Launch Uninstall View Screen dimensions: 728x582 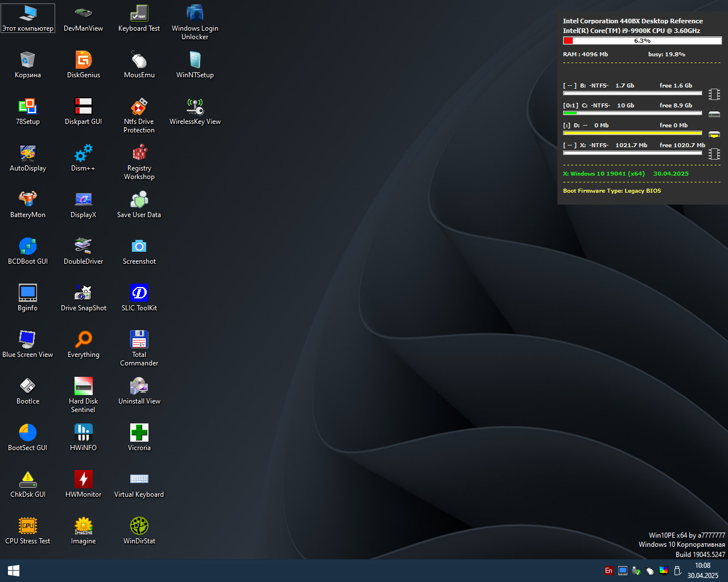(x=139, y=391)
